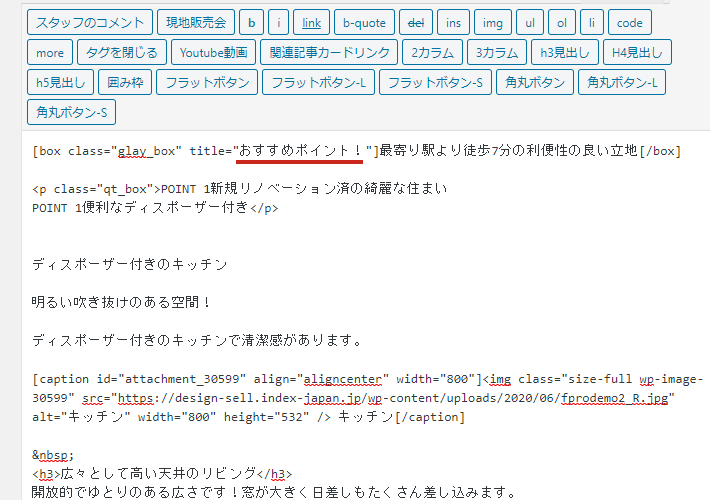This screenshot has width=710, height=500.
Task: Insert the more tag
Action: pos(50,53)
